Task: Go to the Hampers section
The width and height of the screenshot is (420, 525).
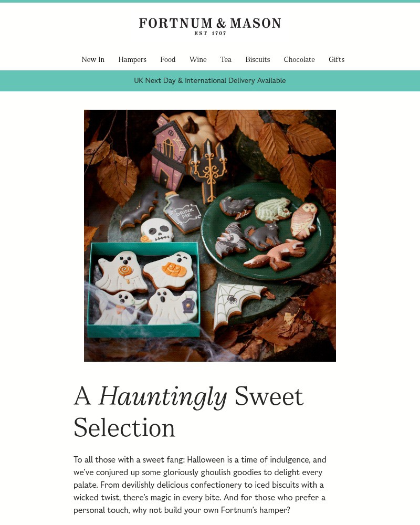Action: pyautogui.click(x=132, y=60)
